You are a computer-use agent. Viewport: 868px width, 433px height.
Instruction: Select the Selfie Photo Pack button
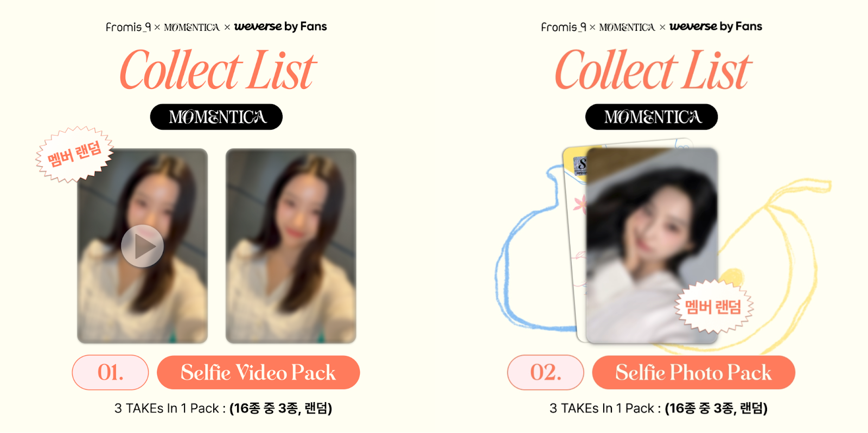click(x=693, y=372)
